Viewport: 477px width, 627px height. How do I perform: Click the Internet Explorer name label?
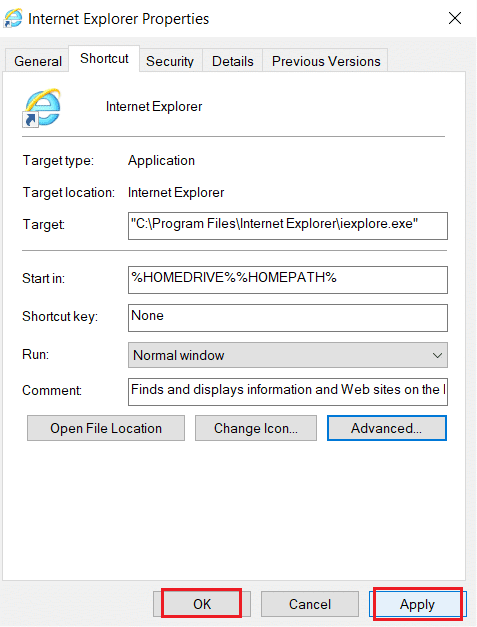point(154,107)
